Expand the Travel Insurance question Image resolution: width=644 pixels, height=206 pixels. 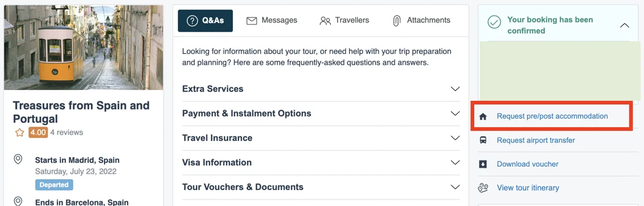click(x=321, y=138)
